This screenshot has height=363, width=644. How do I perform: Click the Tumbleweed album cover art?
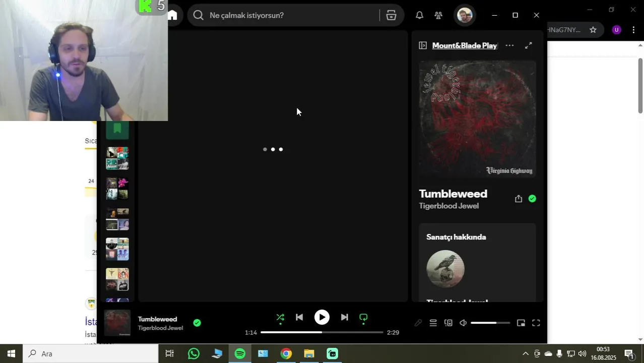coord(477,119)
